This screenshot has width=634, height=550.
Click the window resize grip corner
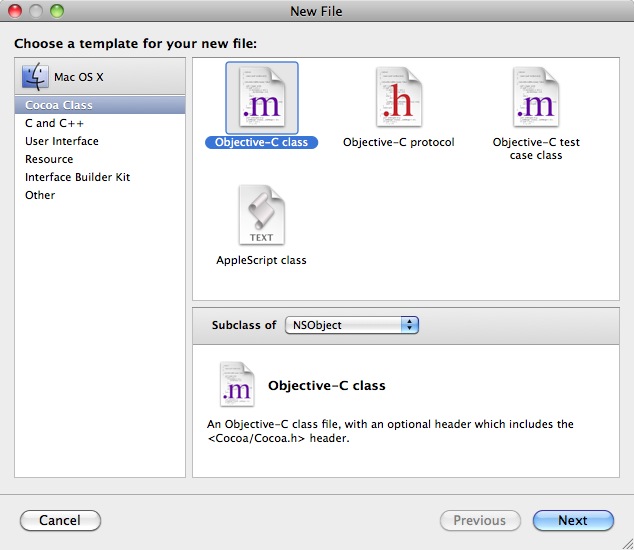click(627, 543)
